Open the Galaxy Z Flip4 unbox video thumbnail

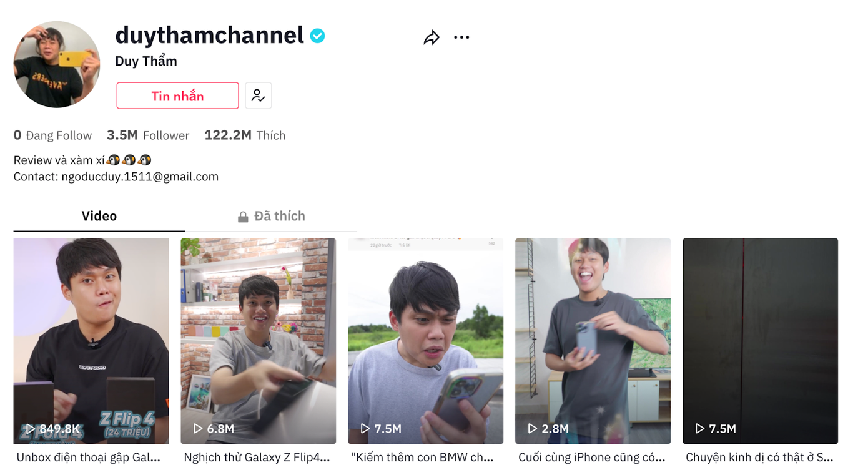coord(91,341)
